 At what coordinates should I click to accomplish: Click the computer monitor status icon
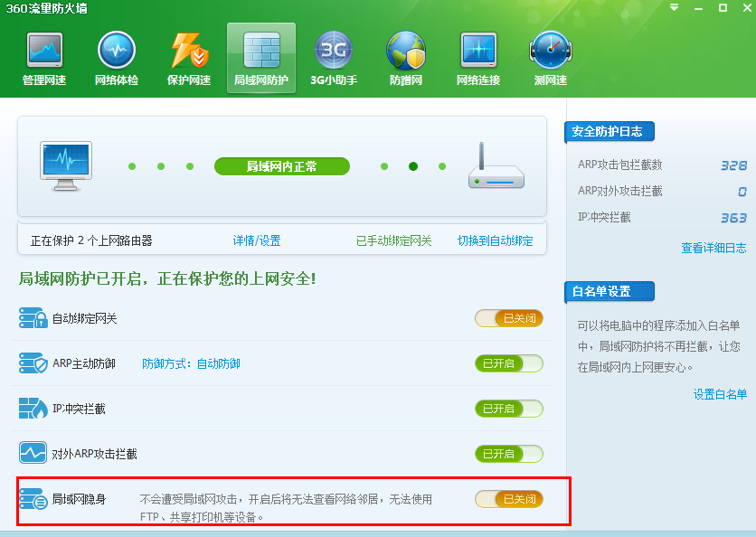(x=66, y=166)
